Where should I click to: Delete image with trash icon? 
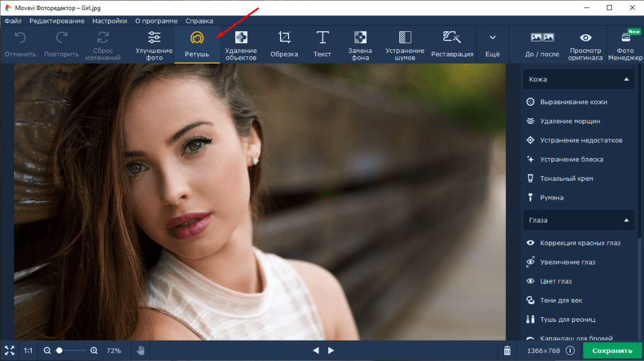pyautogui.click(x=508, y=351)
